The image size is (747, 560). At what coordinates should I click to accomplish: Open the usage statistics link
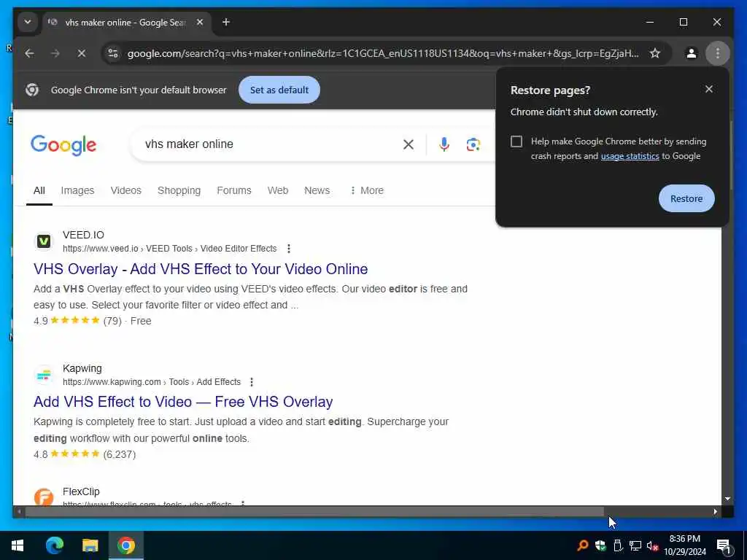(x=630, y=156)
